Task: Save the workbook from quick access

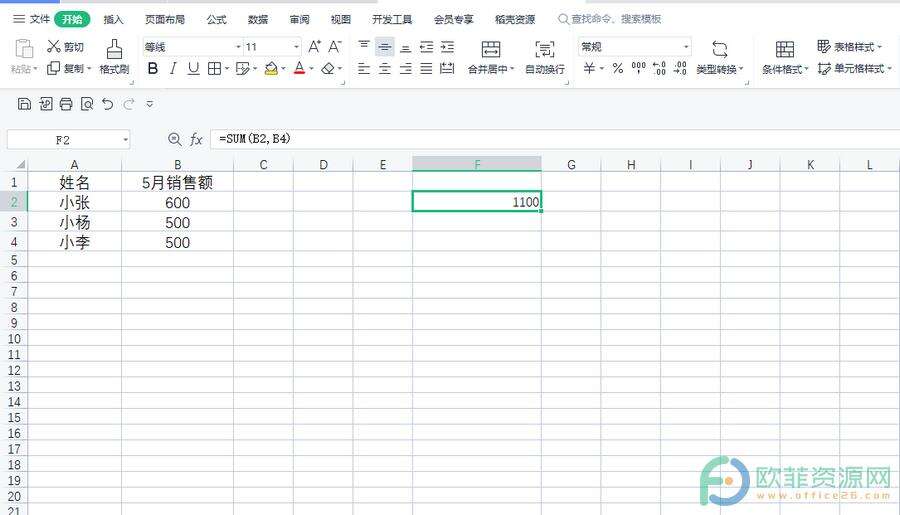Action: coord(24,104)
